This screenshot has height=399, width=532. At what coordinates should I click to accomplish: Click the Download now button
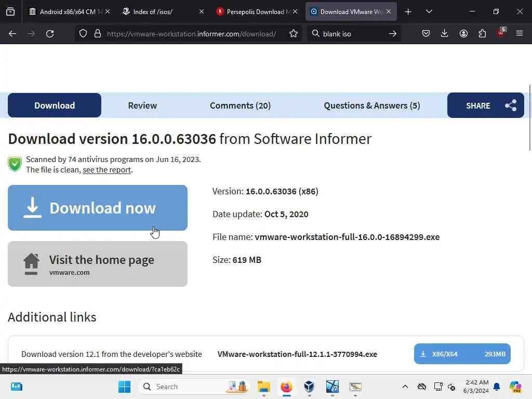click(98, 208)
